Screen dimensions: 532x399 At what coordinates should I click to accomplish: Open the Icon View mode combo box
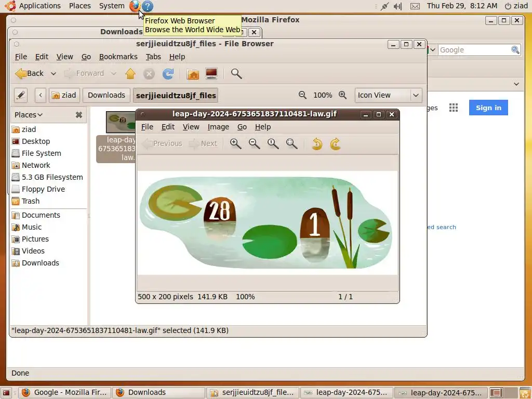(x=389, y=96)
